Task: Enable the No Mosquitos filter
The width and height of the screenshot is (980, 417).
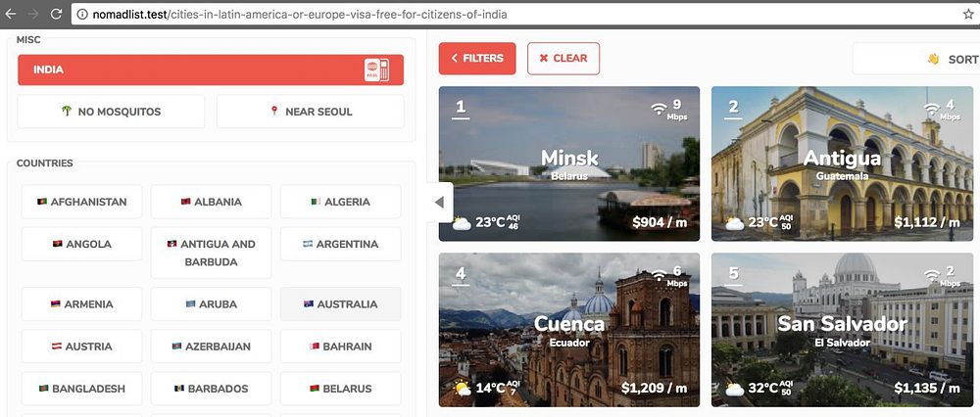Action: point(112,112)
